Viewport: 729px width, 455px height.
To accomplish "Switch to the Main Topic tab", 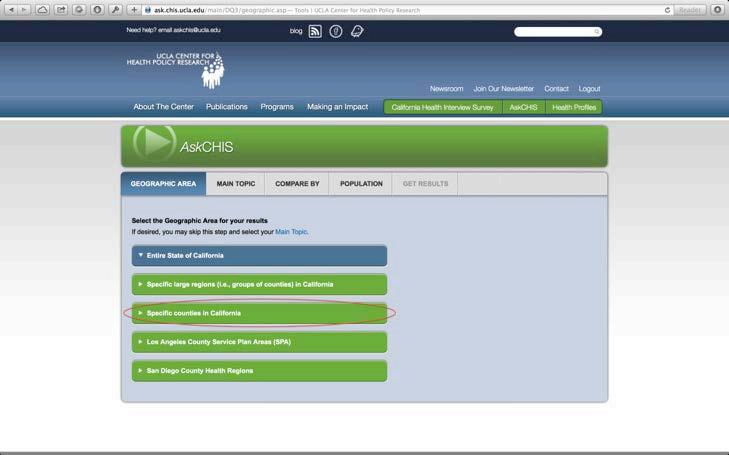I will tap(236, 184).
